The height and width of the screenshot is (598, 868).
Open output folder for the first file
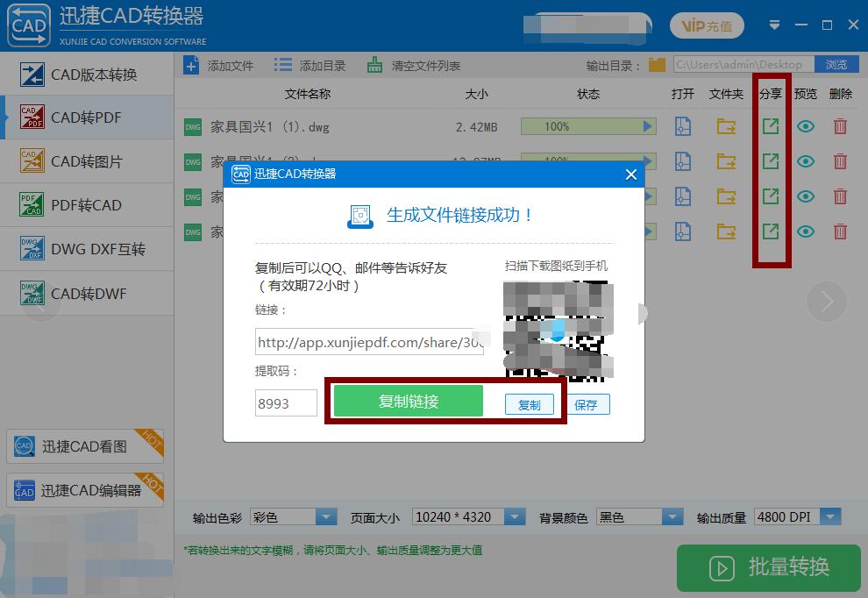pos(725,126)
